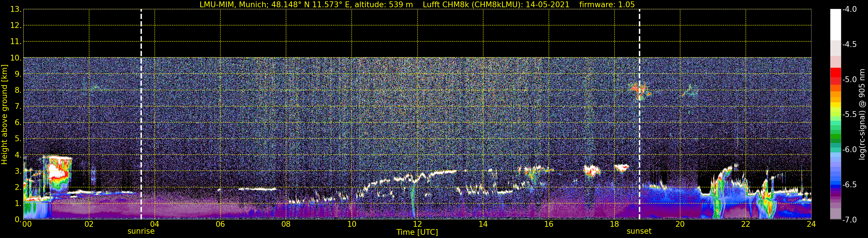Click the "-6.0" colorbar tick label
The image size is (868, 238).
point(850,150)
